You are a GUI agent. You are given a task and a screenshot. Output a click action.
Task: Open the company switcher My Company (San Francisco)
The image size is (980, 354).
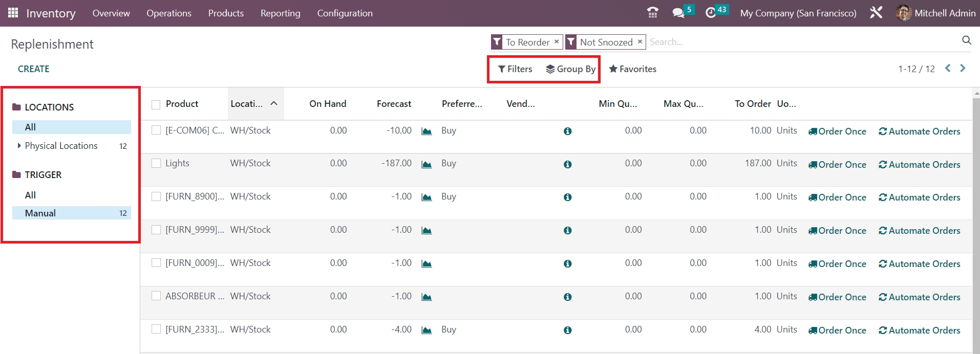pos(798,13)
